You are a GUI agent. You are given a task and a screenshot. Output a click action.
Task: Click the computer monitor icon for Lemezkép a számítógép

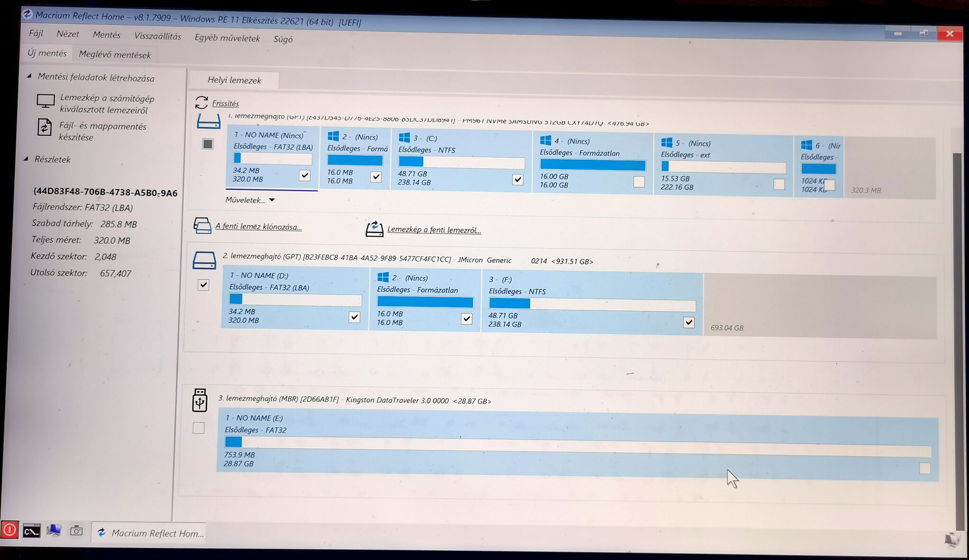click(46, 101)
